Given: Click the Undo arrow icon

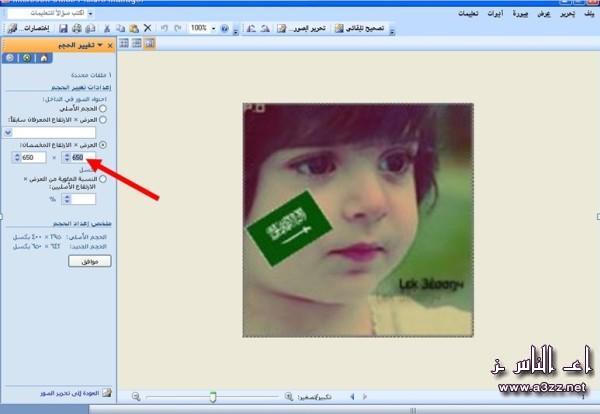Looking at the screenshot, I should tap(164, 28).
